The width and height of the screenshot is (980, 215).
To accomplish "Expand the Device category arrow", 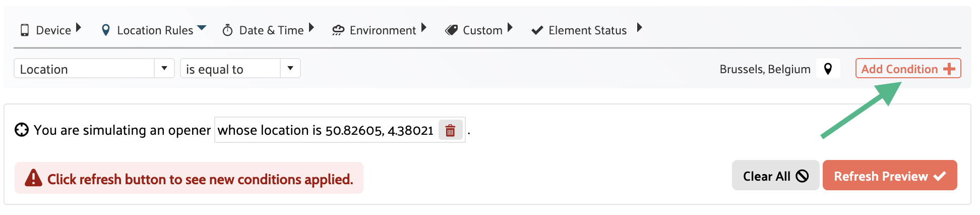I will click(79, 27).
